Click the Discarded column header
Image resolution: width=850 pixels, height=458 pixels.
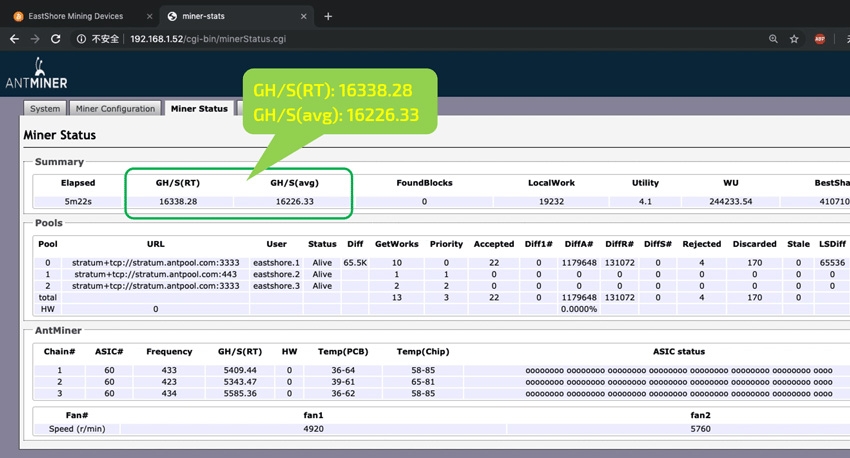pos(755,244)
